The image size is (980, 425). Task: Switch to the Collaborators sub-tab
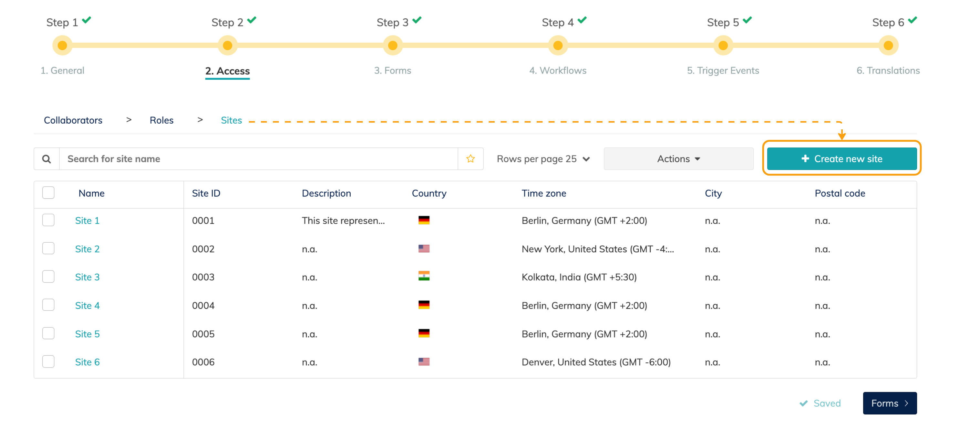coord(73,120)
